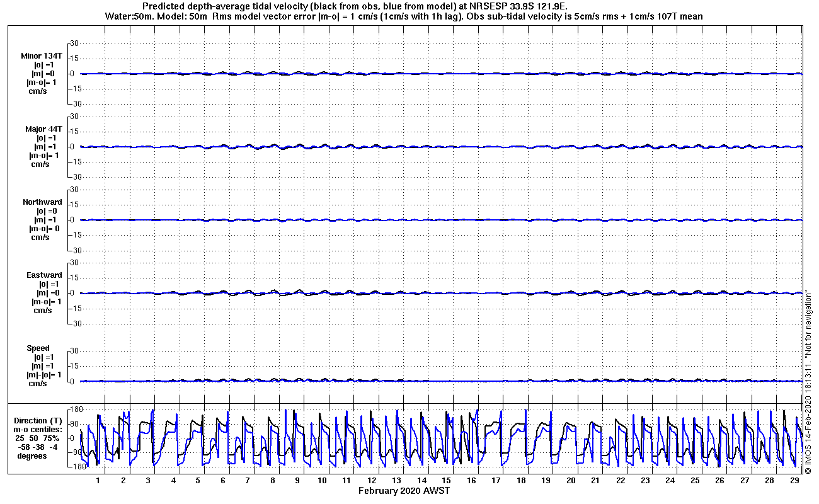Viewport: 819px width, 504px height.
Task: Click the "-58 -38 -4" centile values
Action: click(38, 447)
